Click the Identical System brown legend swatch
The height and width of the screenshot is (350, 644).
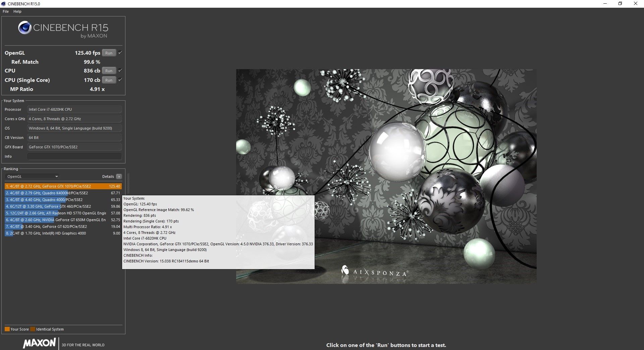(33, 329)
